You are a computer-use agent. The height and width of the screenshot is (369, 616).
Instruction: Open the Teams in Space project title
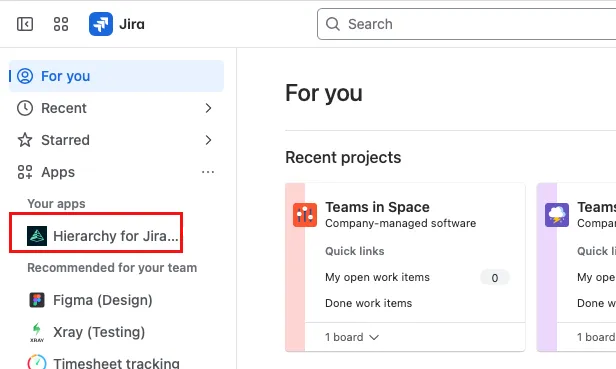tap(377, 207)
